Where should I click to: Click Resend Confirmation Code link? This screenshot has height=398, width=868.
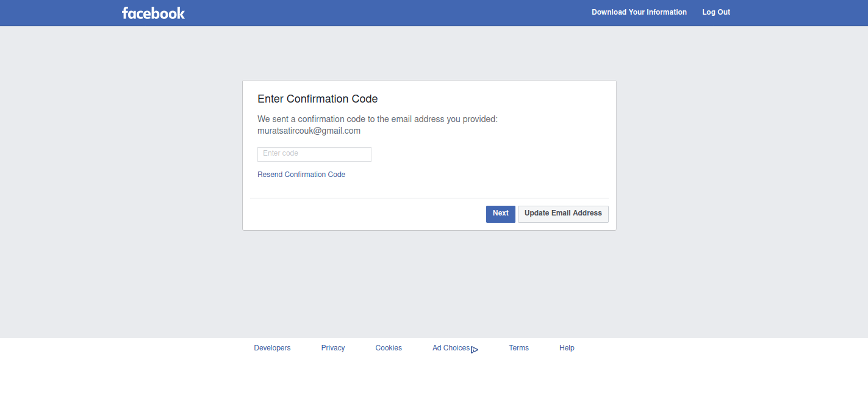(301, 175)
